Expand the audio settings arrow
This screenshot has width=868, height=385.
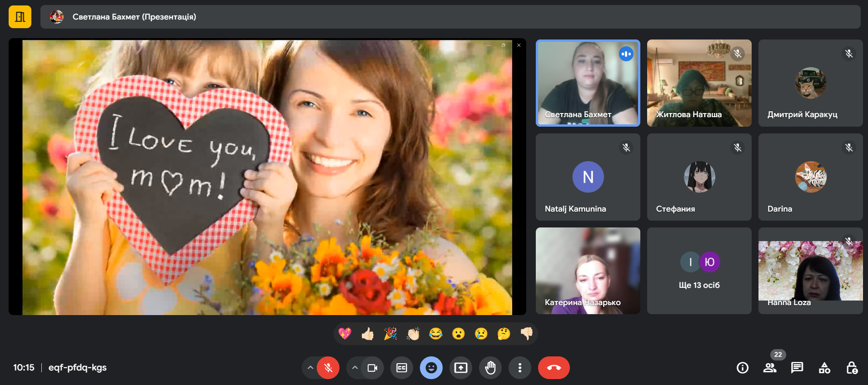point(310,368)
